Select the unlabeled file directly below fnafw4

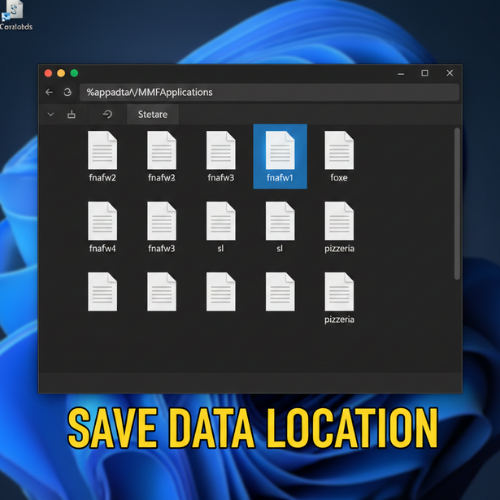102,292
